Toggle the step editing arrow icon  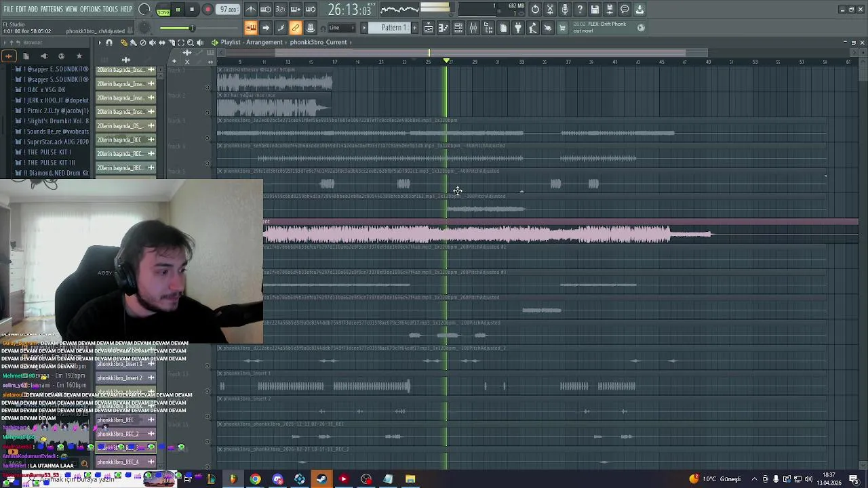(266, 28)
